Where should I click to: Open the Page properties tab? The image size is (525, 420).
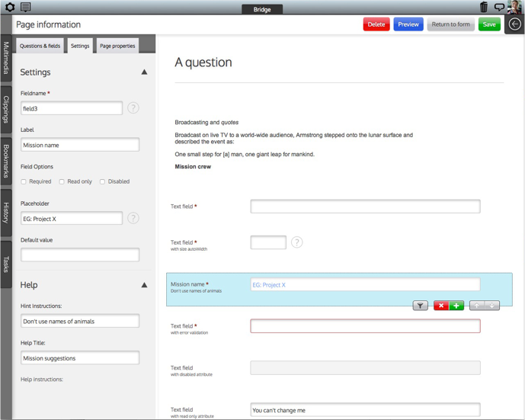click(x=117, y=46)
